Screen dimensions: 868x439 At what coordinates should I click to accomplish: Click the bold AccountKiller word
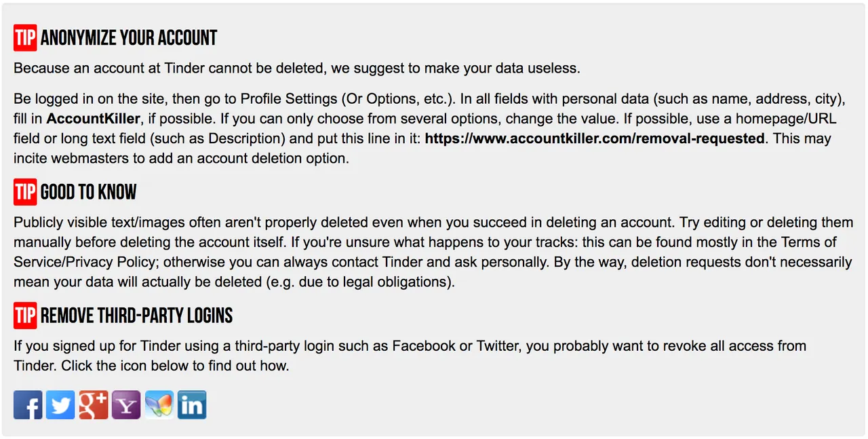(x=94, y=119)
